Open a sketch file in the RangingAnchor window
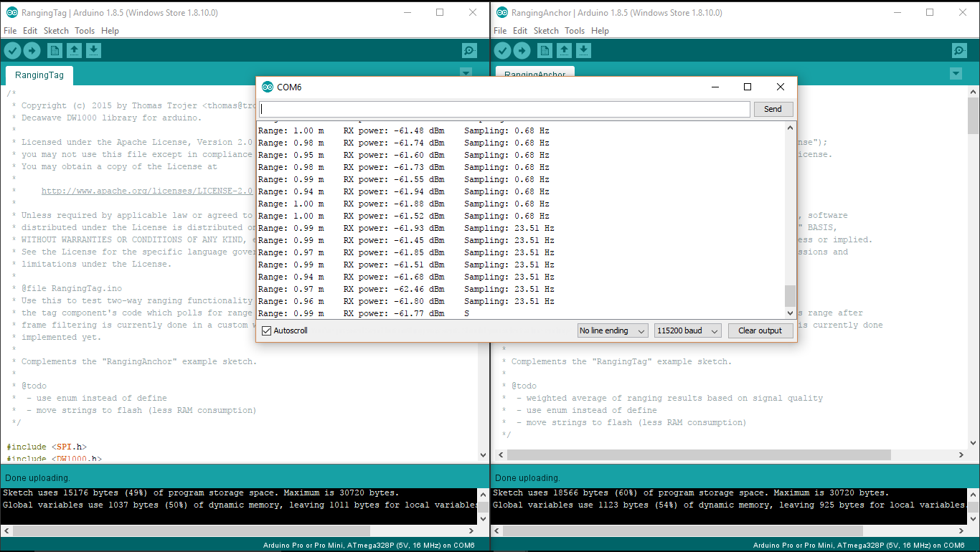The image size is (980, 552). [565, 50]
